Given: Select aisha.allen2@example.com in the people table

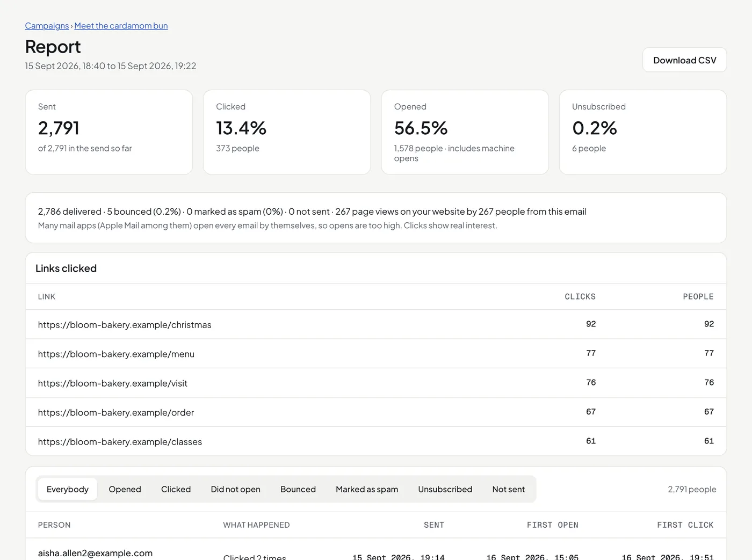Looking at the screenshot, I should point(95,553).
